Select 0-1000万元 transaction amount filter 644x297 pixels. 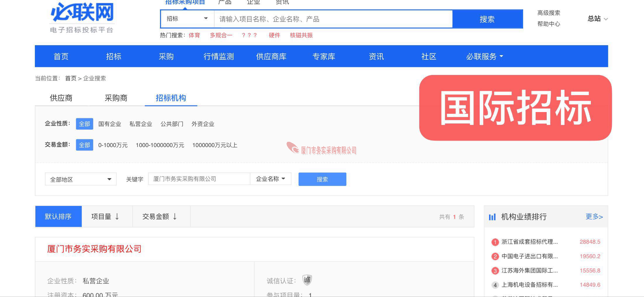point(113,145)
